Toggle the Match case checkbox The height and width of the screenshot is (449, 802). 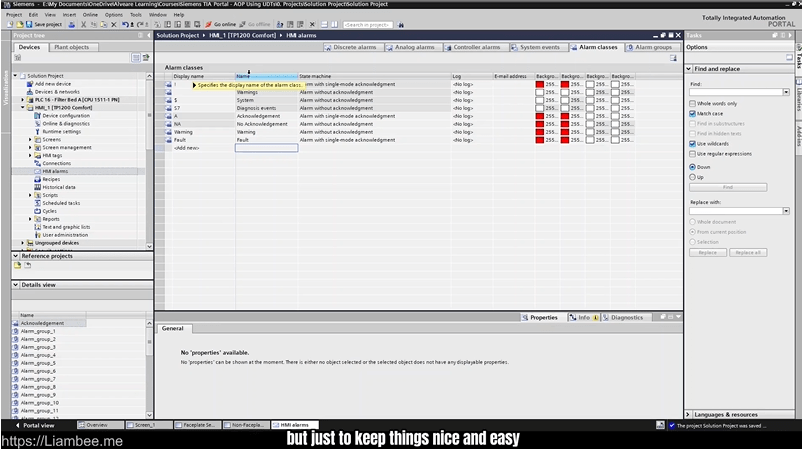(693, 114)
